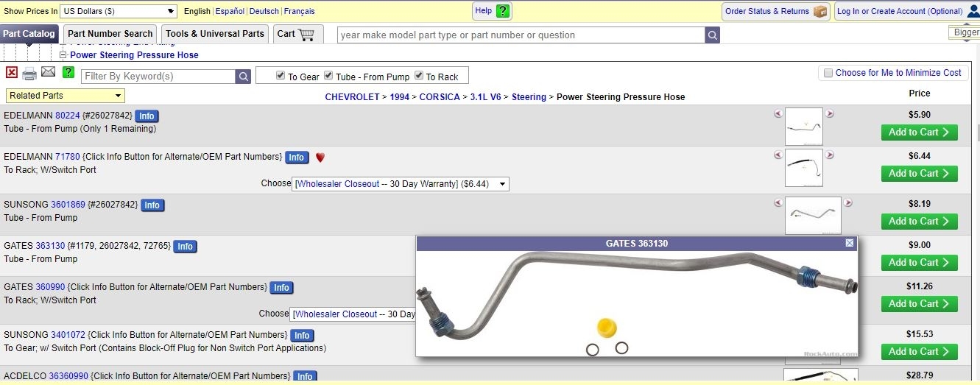
Task: Click the Order Status & Returns button
Action: 777,11
